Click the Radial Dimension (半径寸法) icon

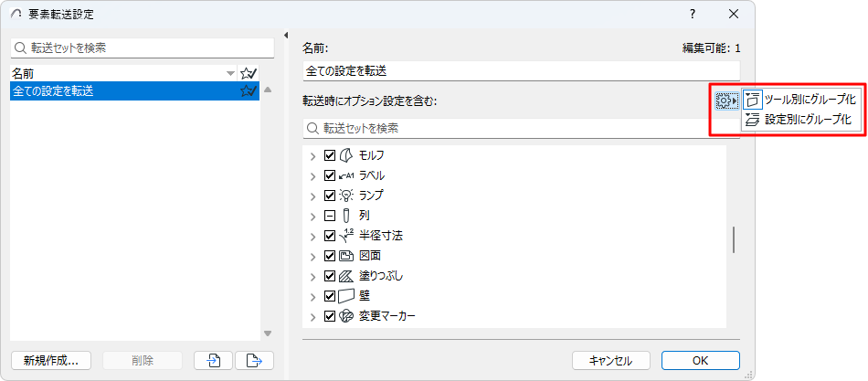(345, 236)
